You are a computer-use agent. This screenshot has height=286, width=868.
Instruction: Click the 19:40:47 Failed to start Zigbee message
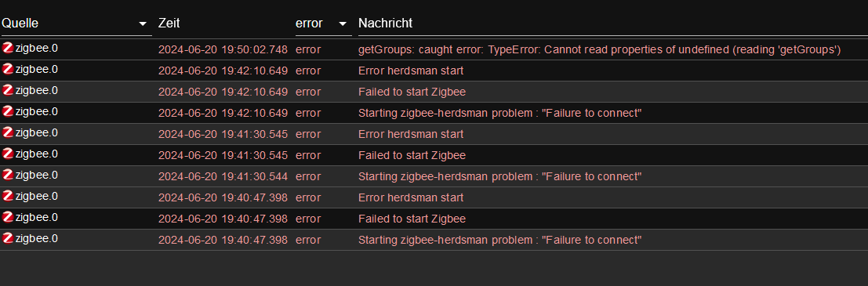click(x=412, y=219)
